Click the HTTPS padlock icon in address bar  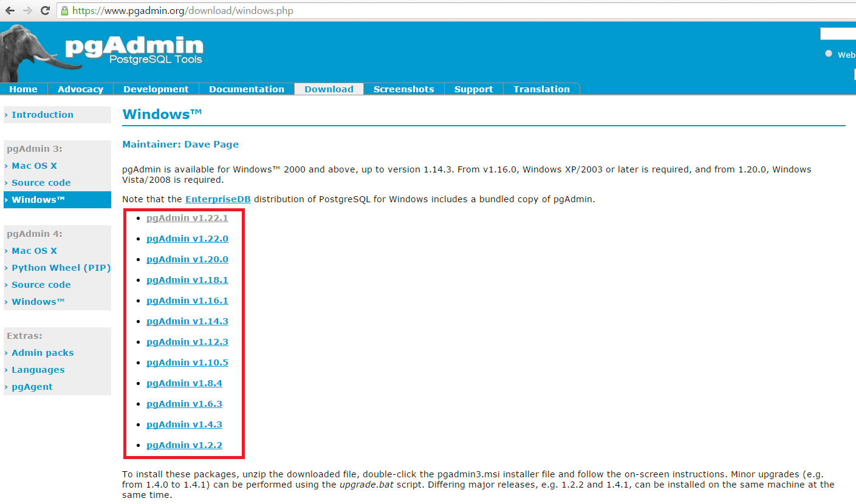coord(64,10)
